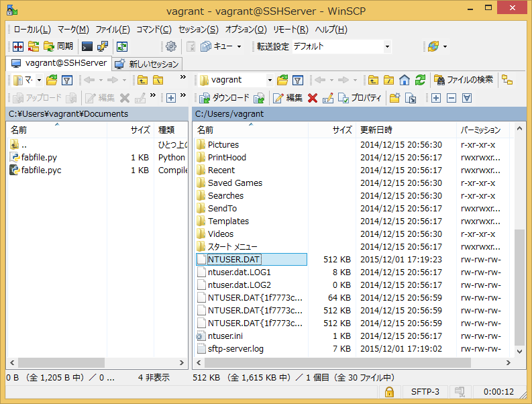Open the キュー queue dropdown
Image resolution: width=532 pixels, height=404 pixels.
pyautogui.click(x=221, y=46)
